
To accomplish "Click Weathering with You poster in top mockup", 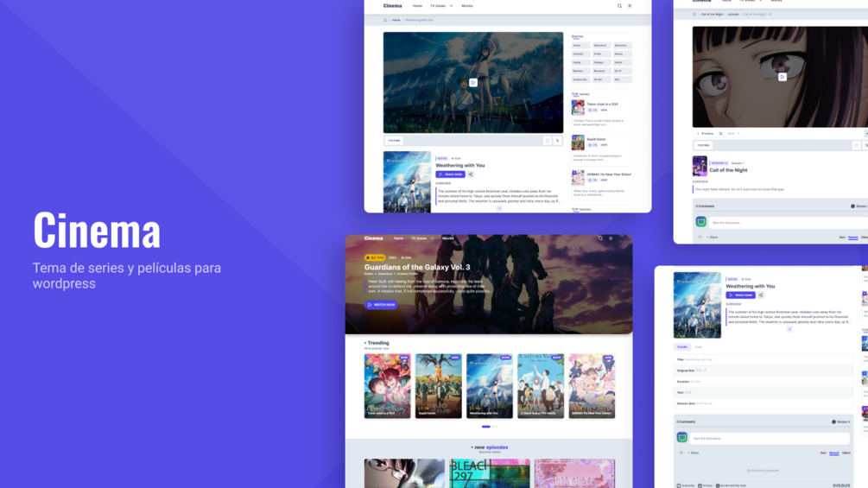I will (407, 182).
